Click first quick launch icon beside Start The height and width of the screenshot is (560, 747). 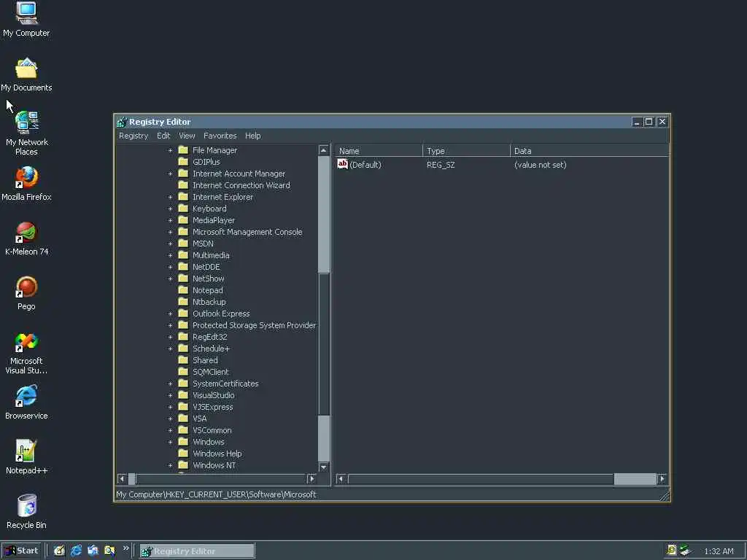[x=60, y=551]
